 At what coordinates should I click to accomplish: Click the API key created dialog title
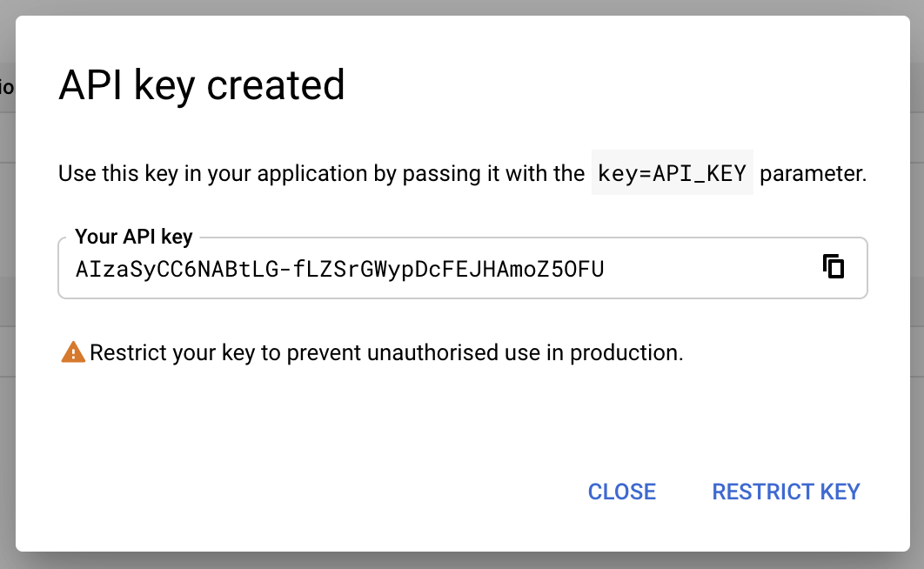point(201,84)
